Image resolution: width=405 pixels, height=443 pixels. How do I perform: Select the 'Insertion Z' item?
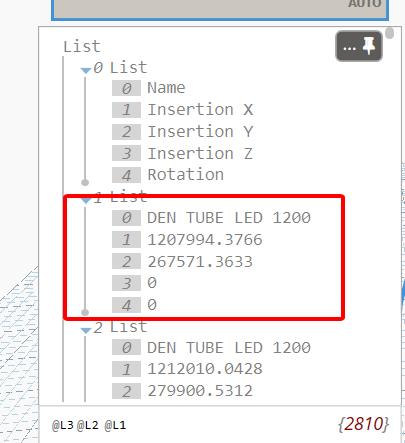pos(200,153)
